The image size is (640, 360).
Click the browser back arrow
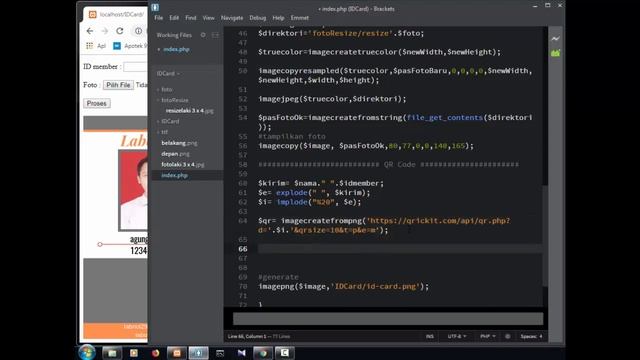point(90,31)
